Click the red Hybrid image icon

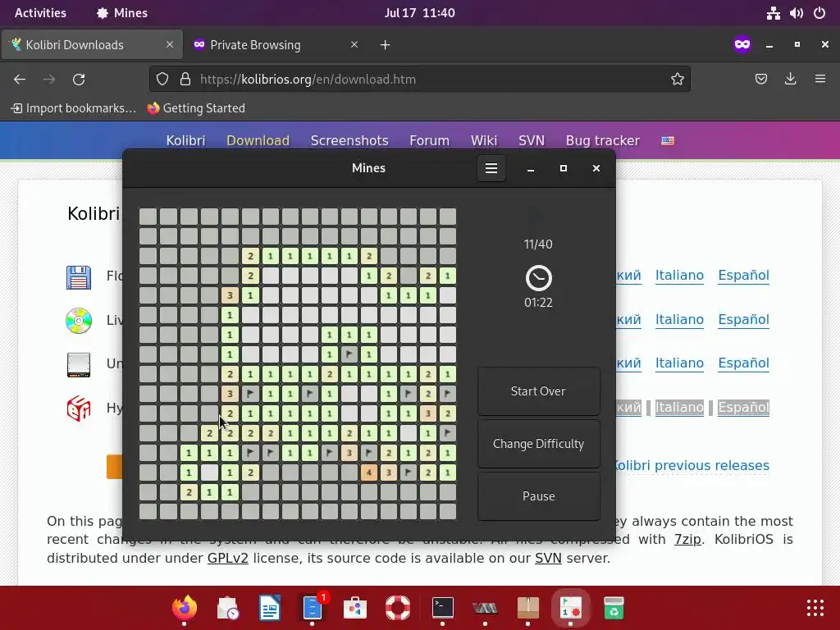(x=79, y=409)
